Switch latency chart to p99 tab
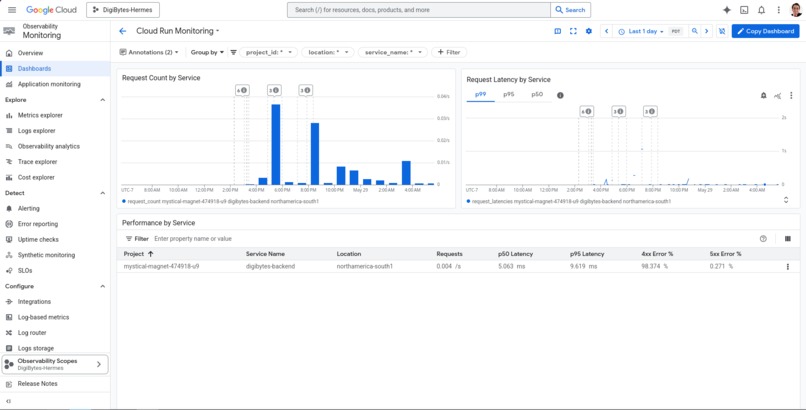Screen dimensions: 806x410 click(x=480, y=95)
